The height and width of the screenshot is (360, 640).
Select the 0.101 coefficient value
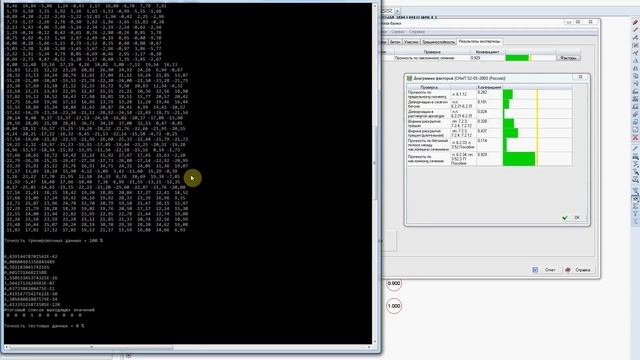pyautogui.click(x=482, y=102)
